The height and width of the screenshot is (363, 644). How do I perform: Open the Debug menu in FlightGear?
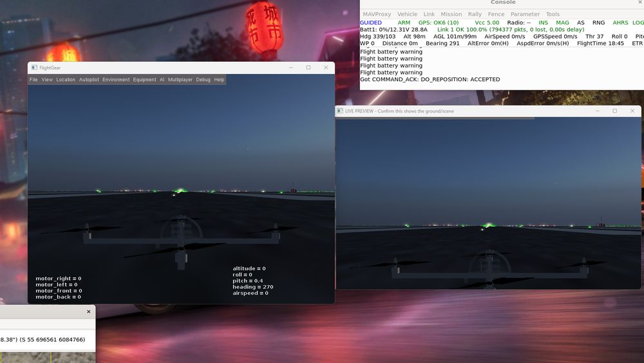click(203, 80)
